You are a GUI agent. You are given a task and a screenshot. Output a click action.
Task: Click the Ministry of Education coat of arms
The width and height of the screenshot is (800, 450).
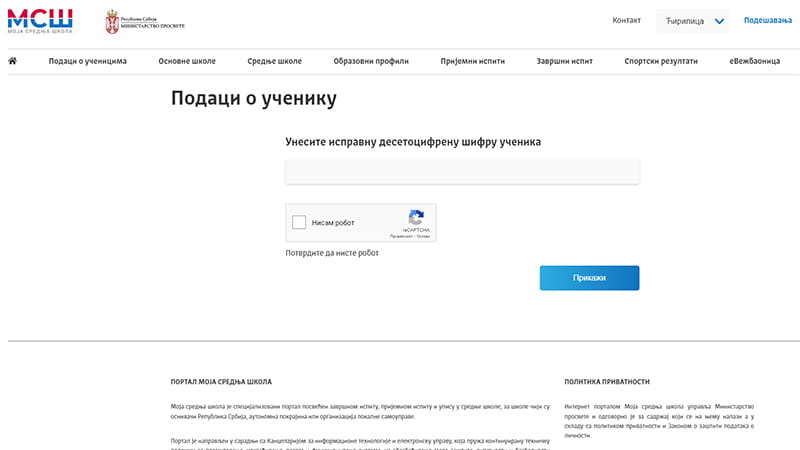coord(111,22)
